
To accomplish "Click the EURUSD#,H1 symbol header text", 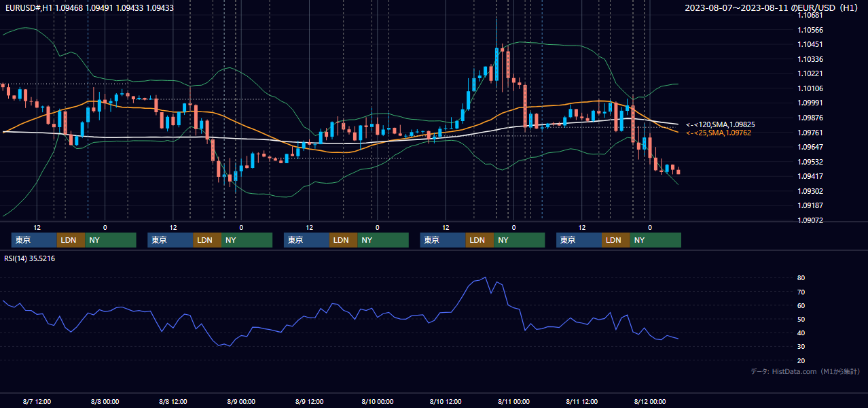I will [88, 8].
